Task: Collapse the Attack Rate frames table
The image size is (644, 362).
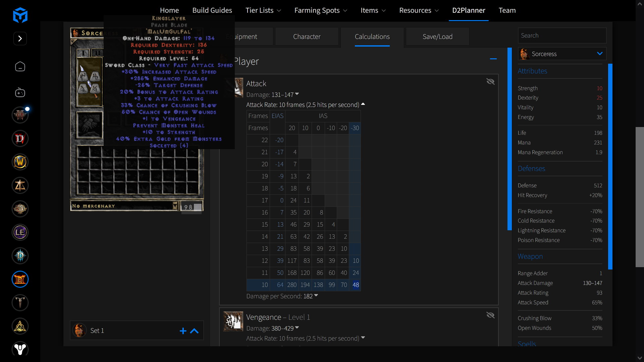Action: pos(363,105)
